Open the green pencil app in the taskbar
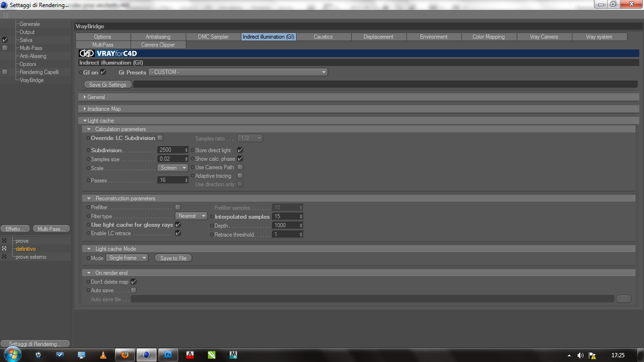The height and width of the screenshot is (362, 644). point(212,355)
